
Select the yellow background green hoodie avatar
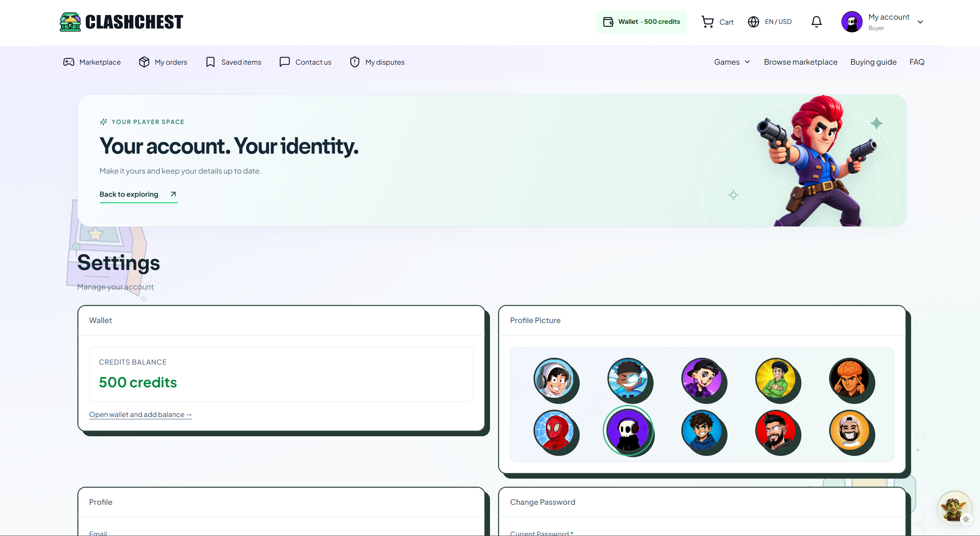[776, 379]
